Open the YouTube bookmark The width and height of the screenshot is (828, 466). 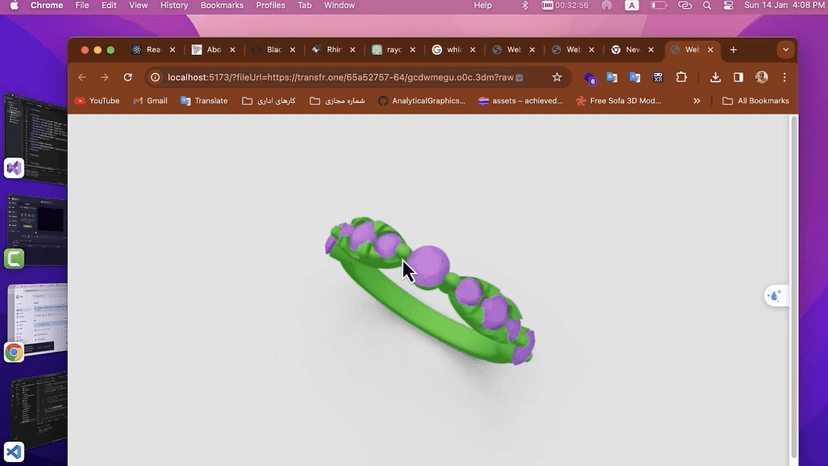(x=97, y=101)
